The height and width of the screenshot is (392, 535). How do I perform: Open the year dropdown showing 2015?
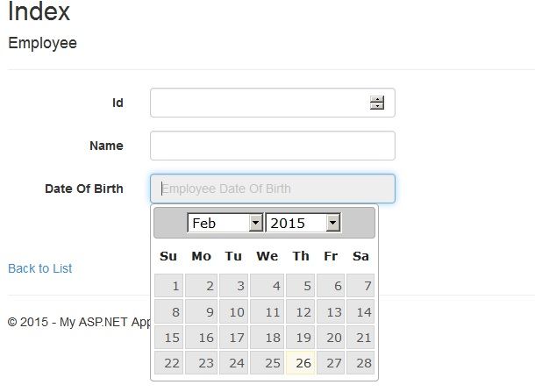pos(302,223)
